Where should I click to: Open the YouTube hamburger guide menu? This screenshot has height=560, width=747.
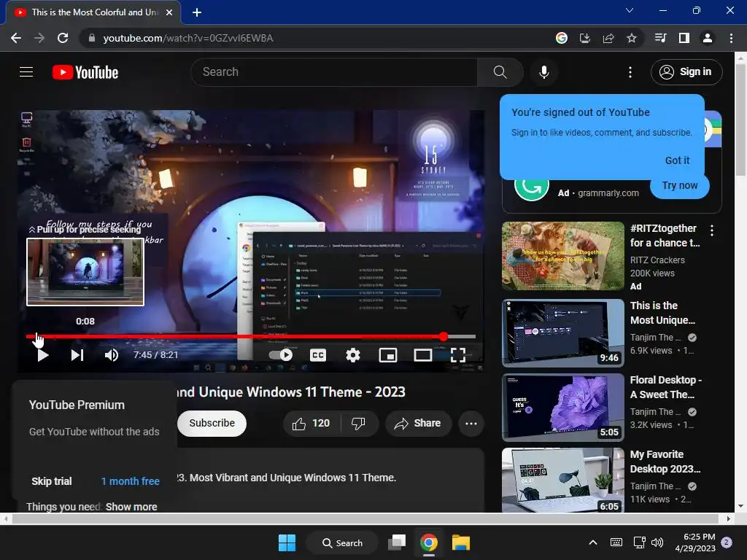coord(26,72)
